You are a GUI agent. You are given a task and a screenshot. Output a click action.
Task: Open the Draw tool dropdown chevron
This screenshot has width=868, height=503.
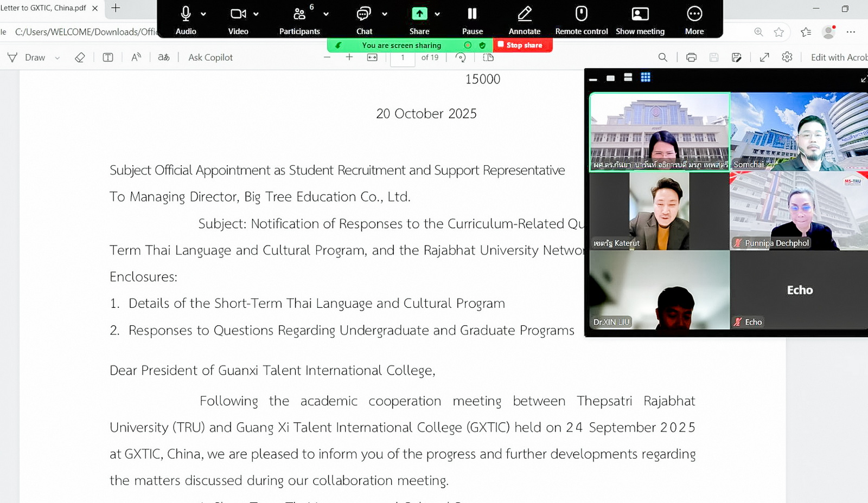pos(58,58)
